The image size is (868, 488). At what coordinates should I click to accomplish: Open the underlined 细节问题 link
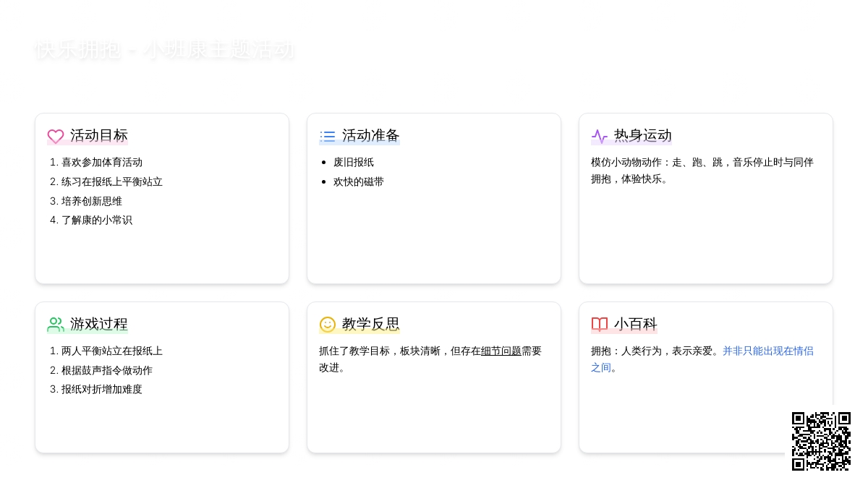pos(501,351)
